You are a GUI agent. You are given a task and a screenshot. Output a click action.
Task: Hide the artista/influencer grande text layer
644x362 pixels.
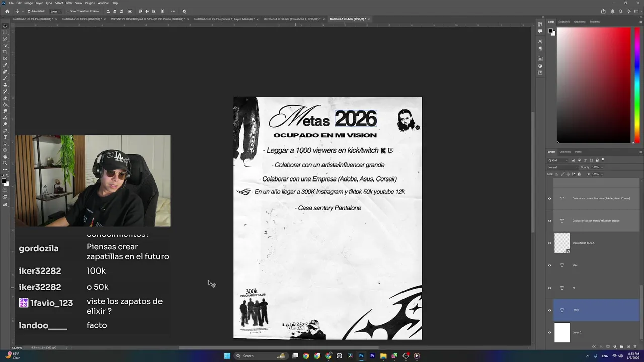pos(549,221)
